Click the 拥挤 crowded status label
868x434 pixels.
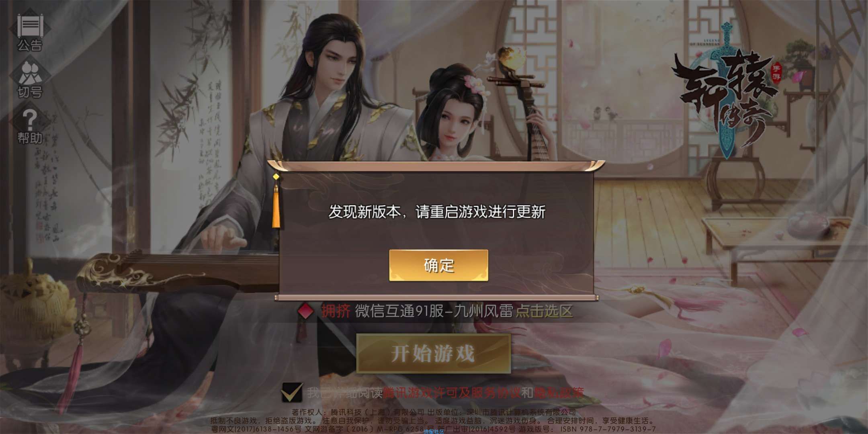tap(336, 311)
